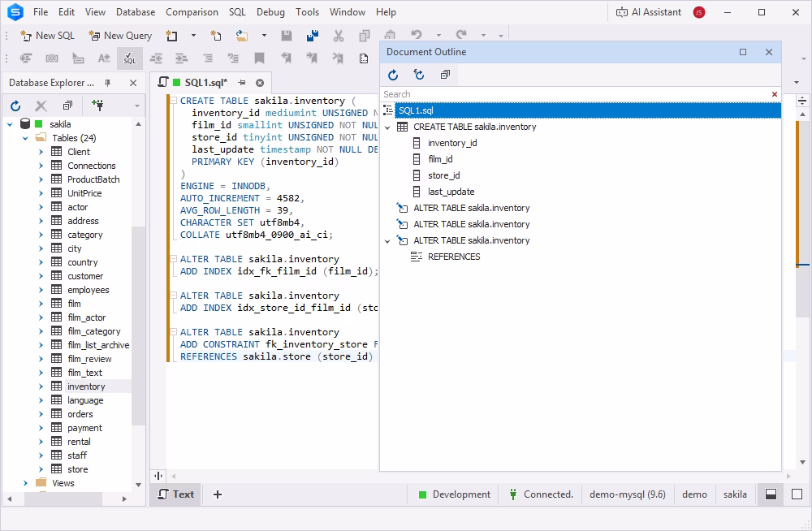The width and height of the screenshot is (812, 531).
Task: Add a new view with plus button
Action: tap(218, 494)
